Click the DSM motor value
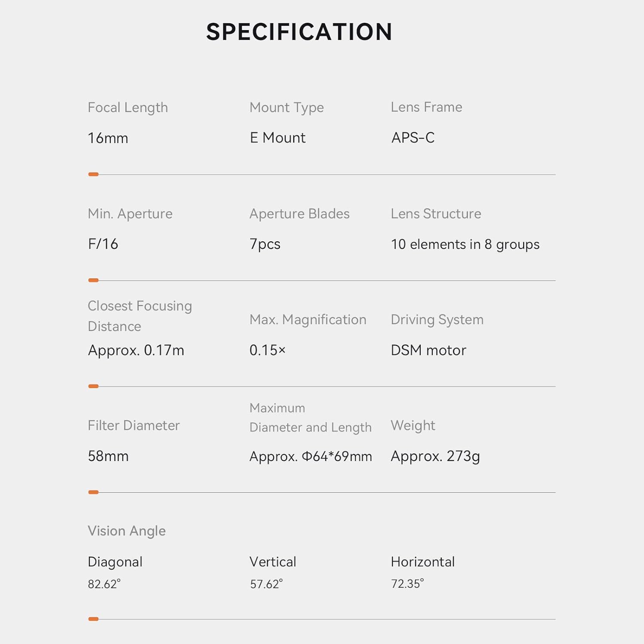This screenshot has height=644, width=644. [x=428, y=350]
